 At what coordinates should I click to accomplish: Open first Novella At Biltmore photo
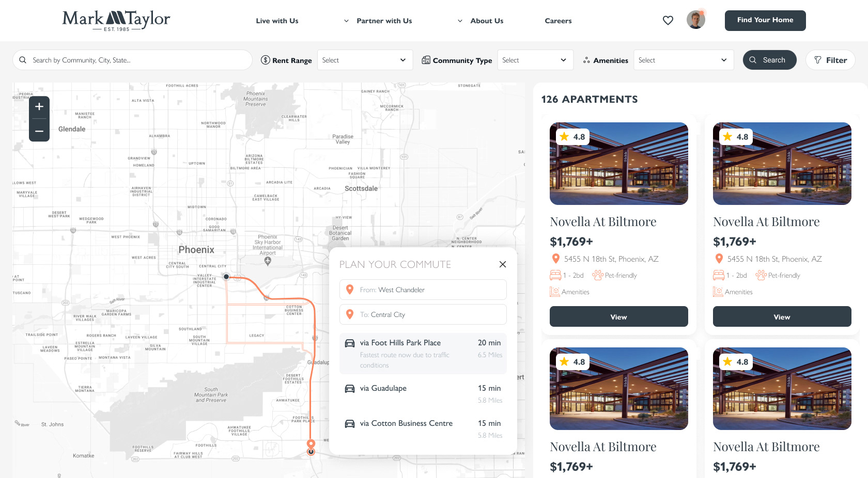(619, 164)
